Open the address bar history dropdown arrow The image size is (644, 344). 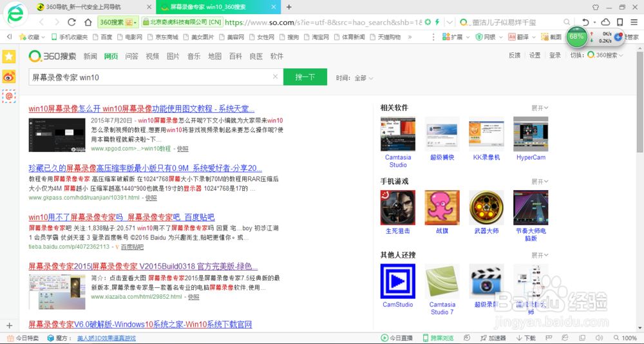tap(451, 22)
